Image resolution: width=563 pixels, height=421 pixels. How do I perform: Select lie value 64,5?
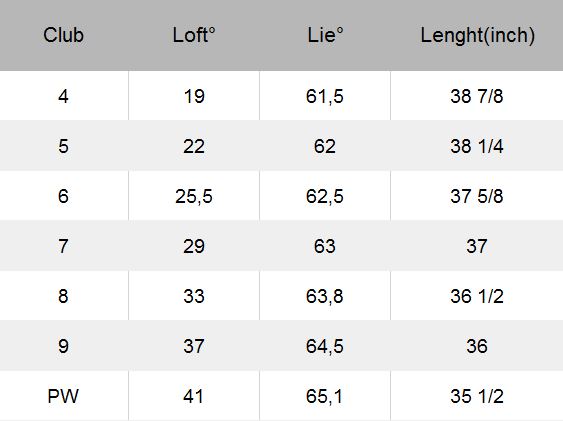click(x=325, y=346)
